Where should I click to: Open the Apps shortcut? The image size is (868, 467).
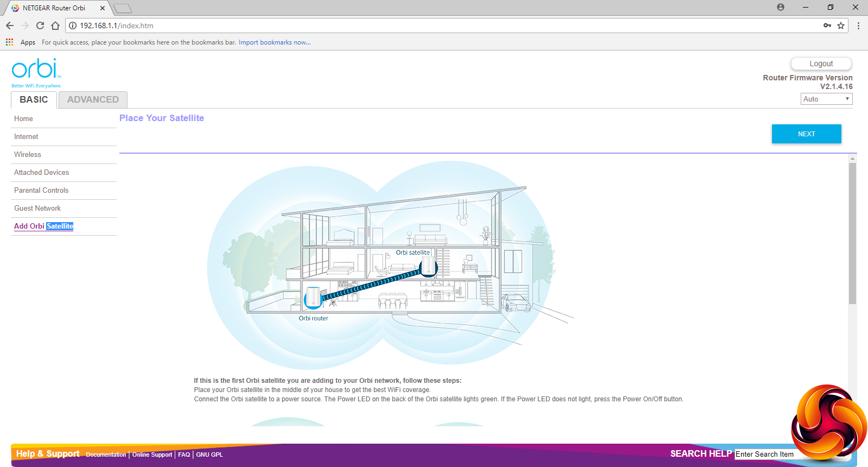coord(21,42)
